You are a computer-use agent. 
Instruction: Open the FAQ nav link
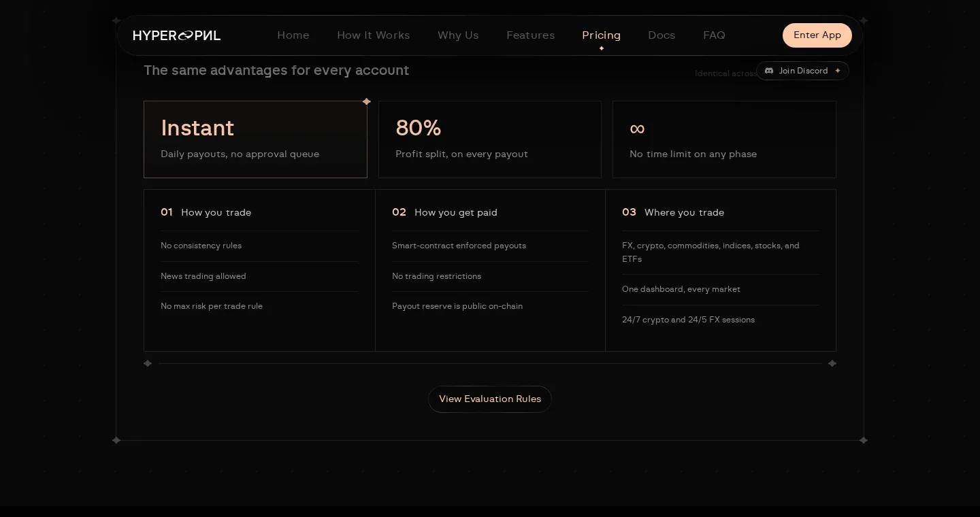(714, 35)
